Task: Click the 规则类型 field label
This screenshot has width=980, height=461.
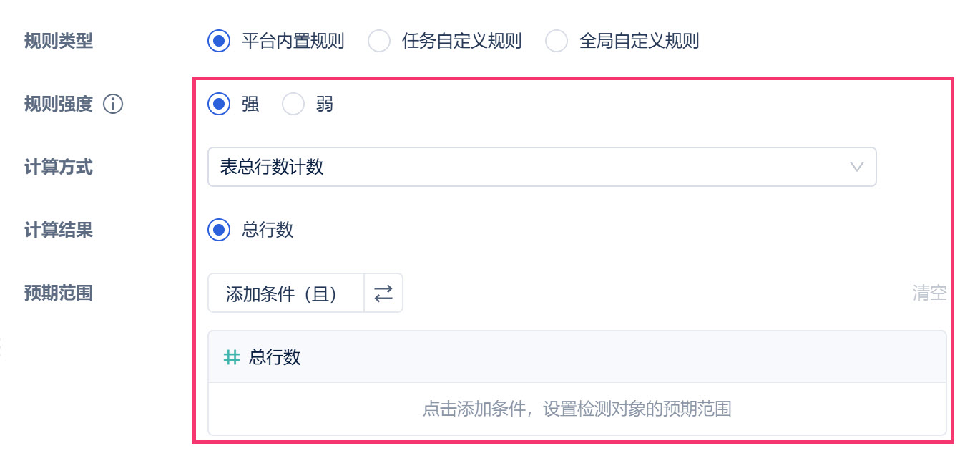Action: tap(59, 42)
